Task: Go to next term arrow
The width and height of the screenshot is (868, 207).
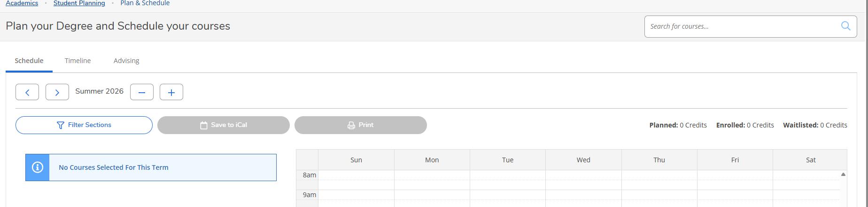Action: tap(57, 92)
